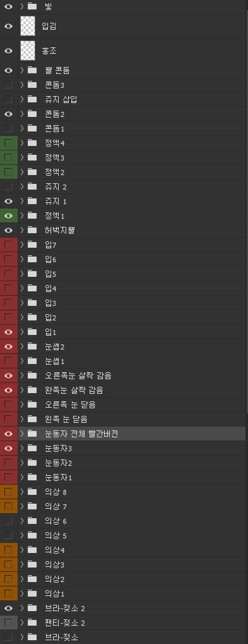Click the folder icon of 빛 group
Image resolution: width=248 pixels, height=644 pixels.
coord(32,6)
